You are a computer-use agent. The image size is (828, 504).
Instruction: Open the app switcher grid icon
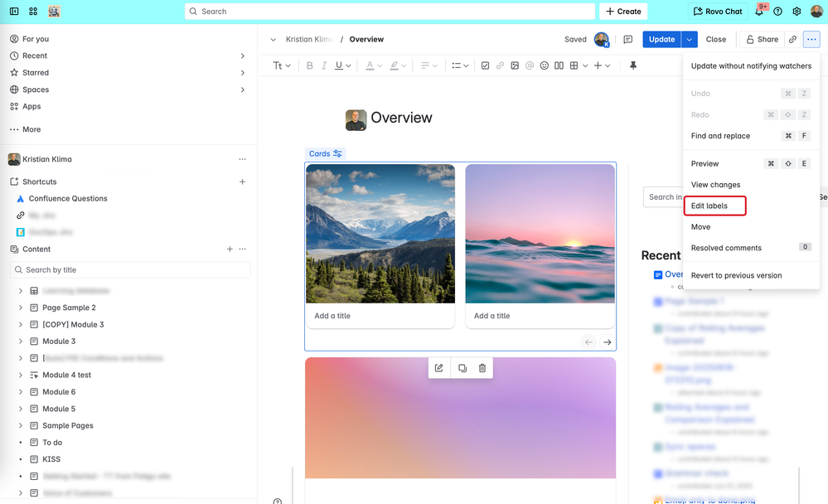(x=33, y=11)
